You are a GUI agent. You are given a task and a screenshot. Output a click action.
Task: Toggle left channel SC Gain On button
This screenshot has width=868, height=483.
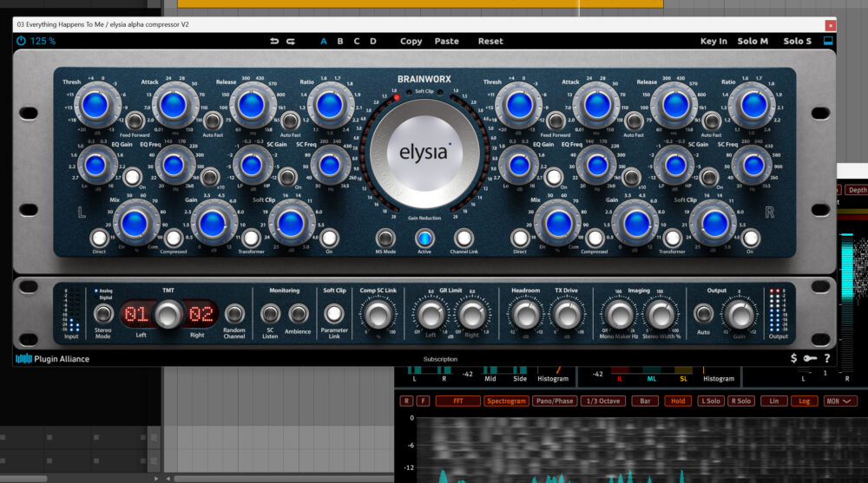click(x=286, y=177)
